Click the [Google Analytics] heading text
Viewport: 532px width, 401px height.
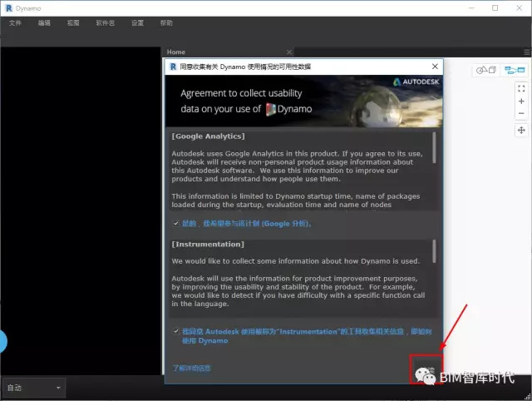(208, 136)
